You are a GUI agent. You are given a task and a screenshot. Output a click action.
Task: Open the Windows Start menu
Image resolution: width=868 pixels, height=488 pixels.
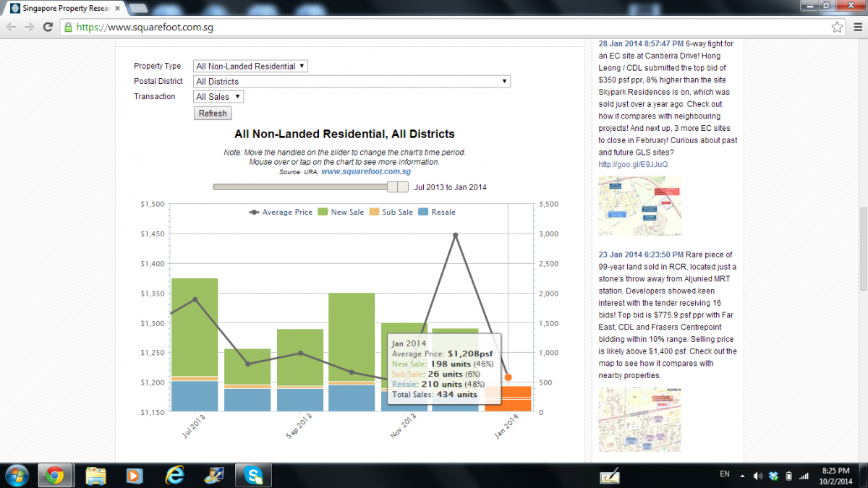(x=16, y=475)
